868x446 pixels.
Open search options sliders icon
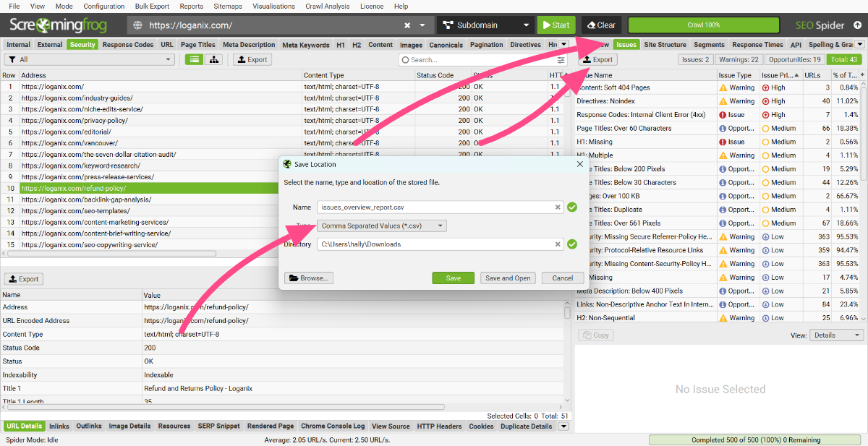coord(561,60)
